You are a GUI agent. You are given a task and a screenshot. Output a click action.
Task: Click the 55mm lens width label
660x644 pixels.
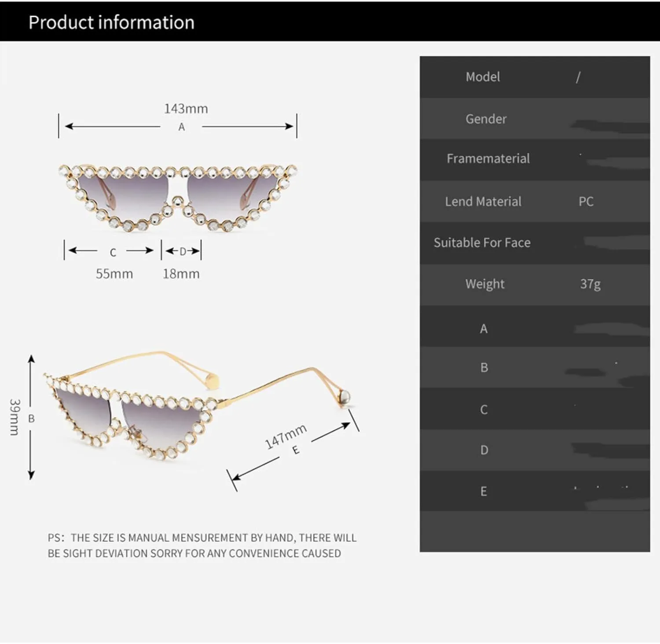coord(114,274)
